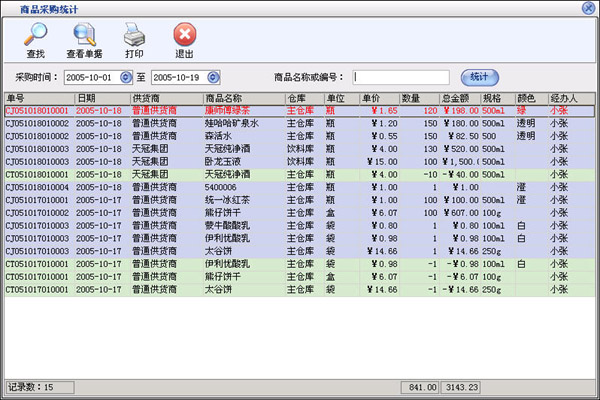Screen dimensions: 600x400
Task: Open the start date 2005-10-01 picker
Action: coord(125,77)
